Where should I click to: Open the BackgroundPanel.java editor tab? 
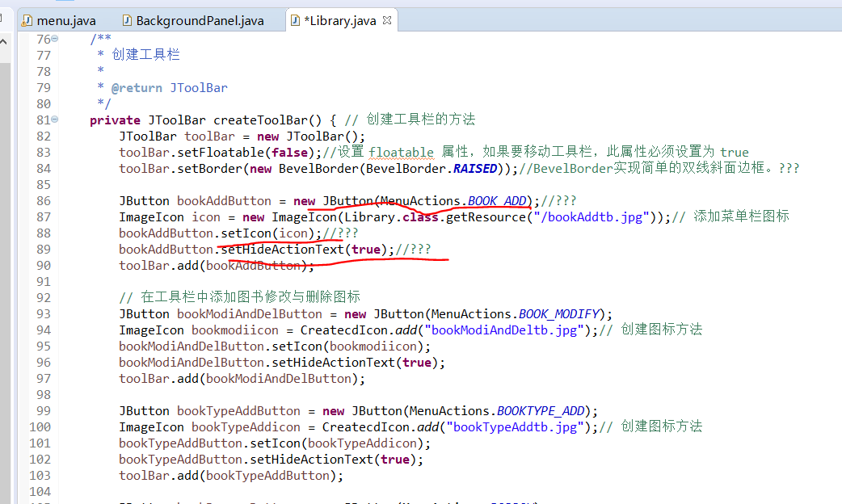pyautogui.click(x=193, y=20)
